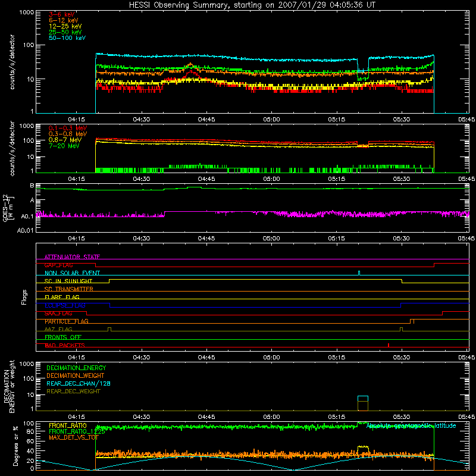Select the SC_IN_SUNLIGHT flag label
This screenshot has width=476, height=476.
pyautogui.click(x=68, y=281)
